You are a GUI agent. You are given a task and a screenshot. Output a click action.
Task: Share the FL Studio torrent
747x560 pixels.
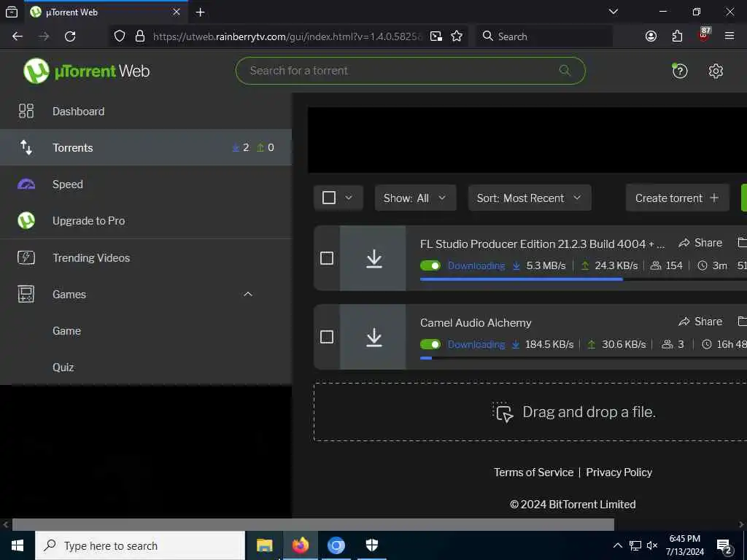point(700,243)
